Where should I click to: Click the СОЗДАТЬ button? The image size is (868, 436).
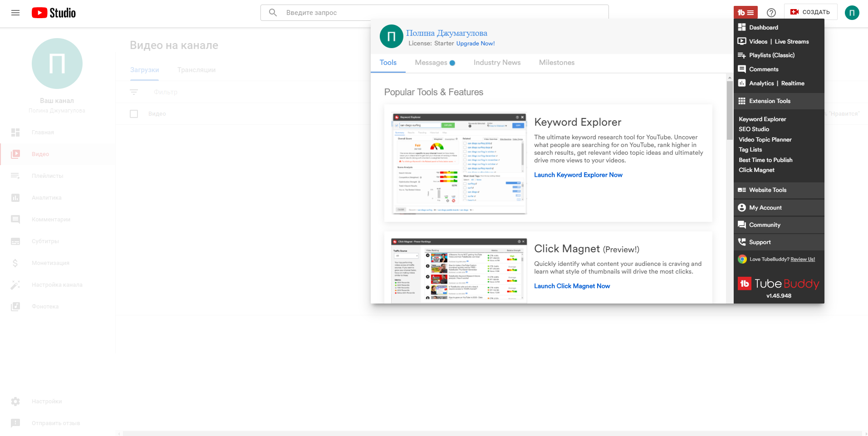pos(810,12)
